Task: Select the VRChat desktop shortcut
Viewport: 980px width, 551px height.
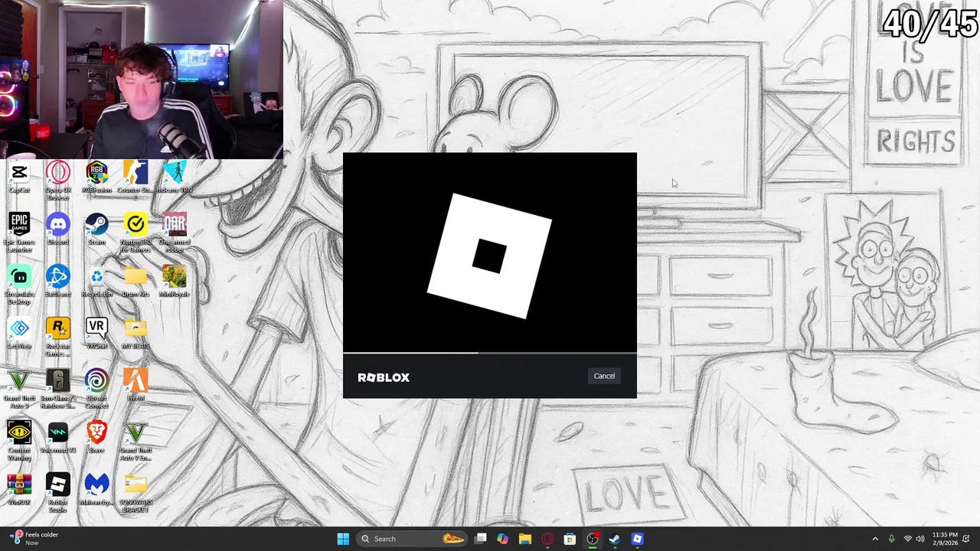Action: (96, 334)
